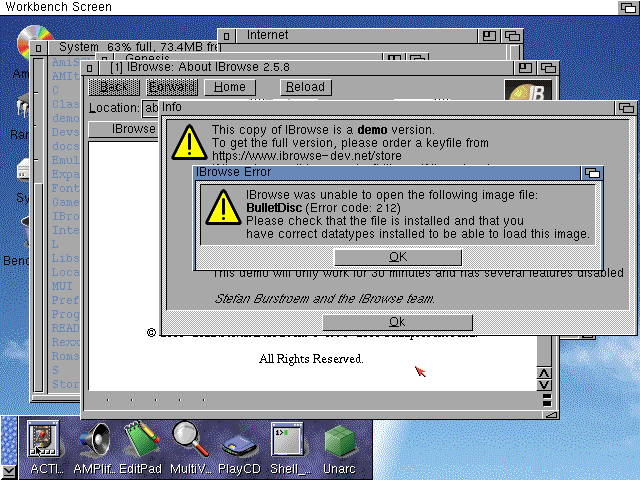
Task: Reload the page in IBrowse
Action: click(x=305, y=87)
